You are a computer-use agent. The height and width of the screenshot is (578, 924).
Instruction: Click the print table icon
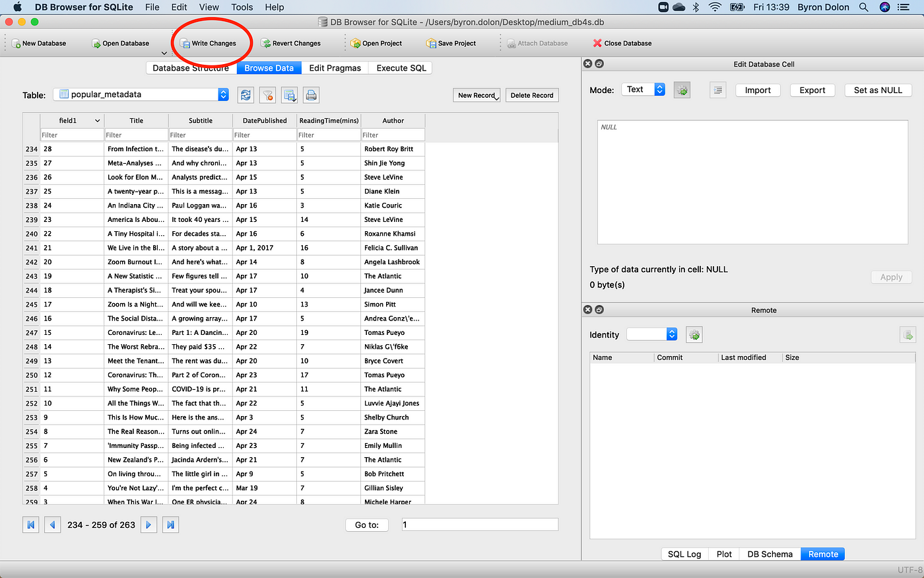pos(312,95)
